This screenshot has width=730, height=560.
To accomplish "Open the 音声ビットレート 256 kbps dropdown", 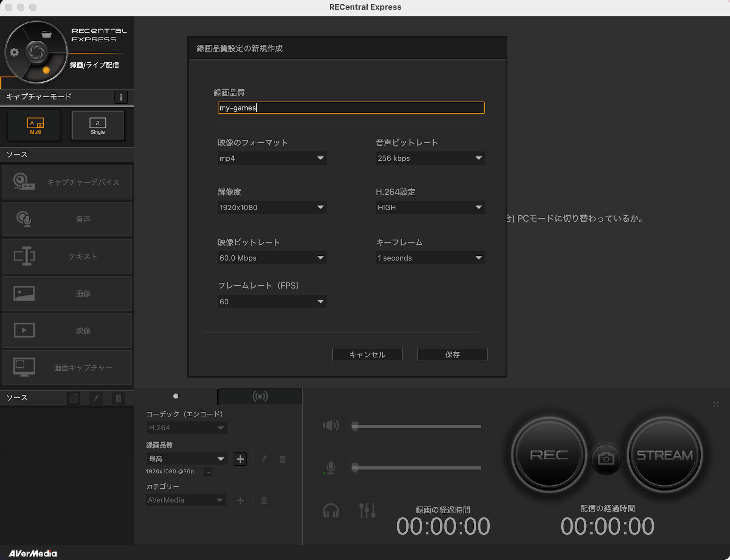I will pos(430,158).
